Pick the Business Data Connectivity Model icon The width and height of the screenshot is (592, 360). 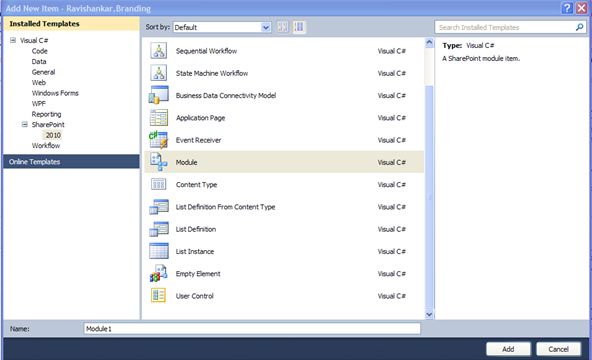pyautogui.click(x=159, y=95)
